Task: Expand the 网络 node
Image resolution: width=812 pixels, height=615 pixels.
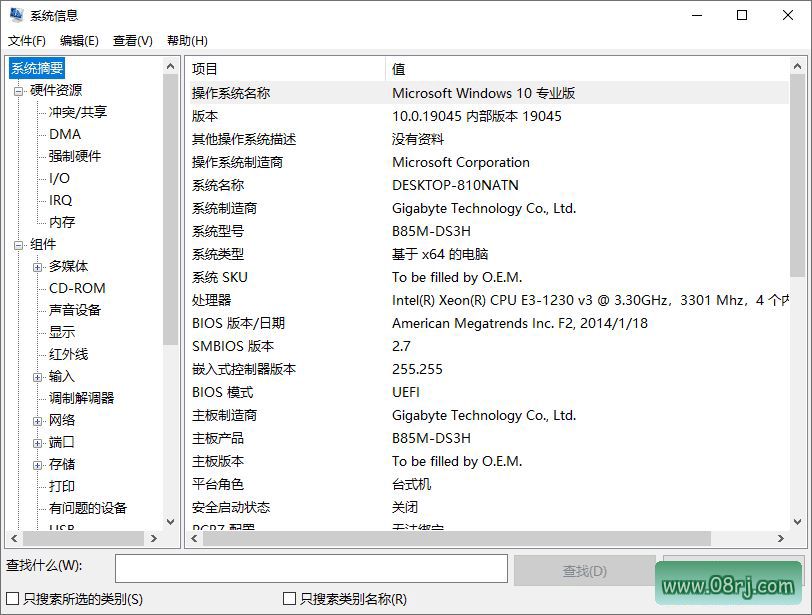Action: (x=37, y=421)
